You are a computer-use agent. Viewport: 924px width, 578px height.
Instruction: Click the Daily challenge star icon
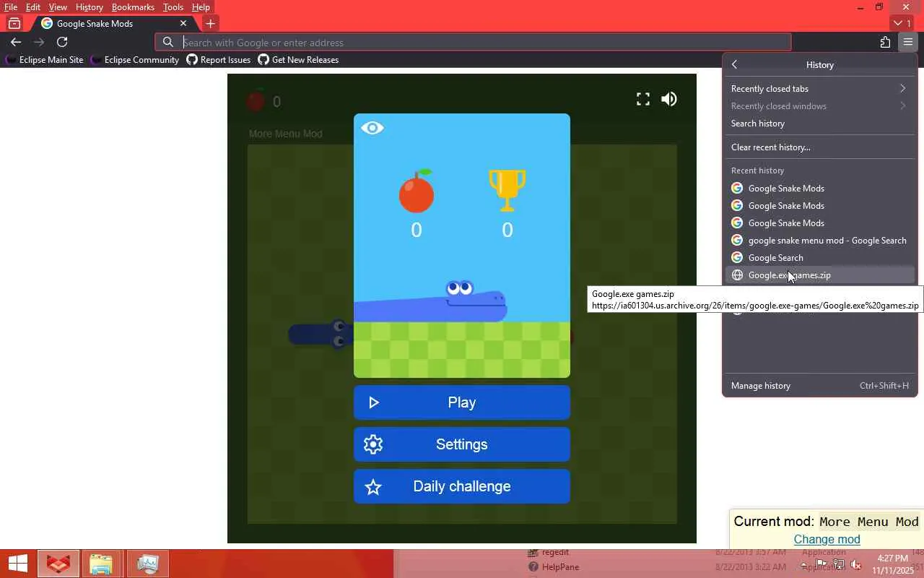click(x=373, y=487)
